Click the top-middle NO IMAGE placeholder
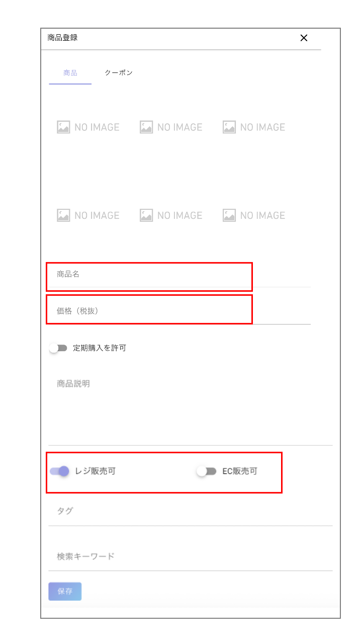 tap(171, 127)
